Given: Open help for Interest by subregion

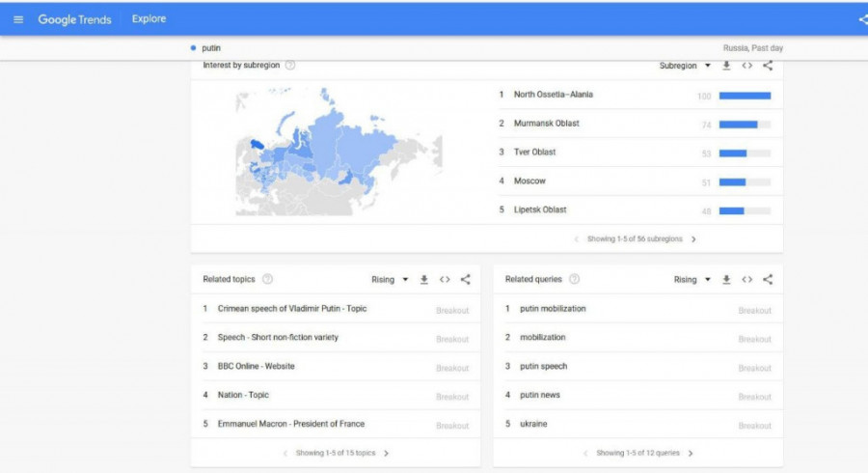Looking at the screenshot, I should coord(290,66).
